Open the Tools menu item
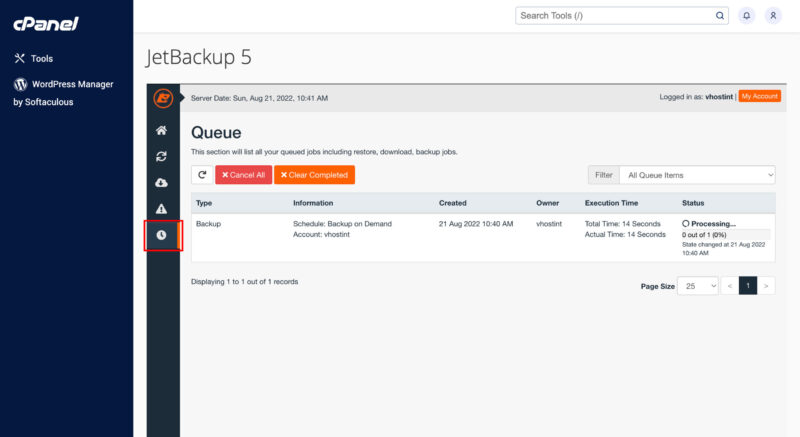The width and height of the screenshot is (800, 437). [34, 59]
